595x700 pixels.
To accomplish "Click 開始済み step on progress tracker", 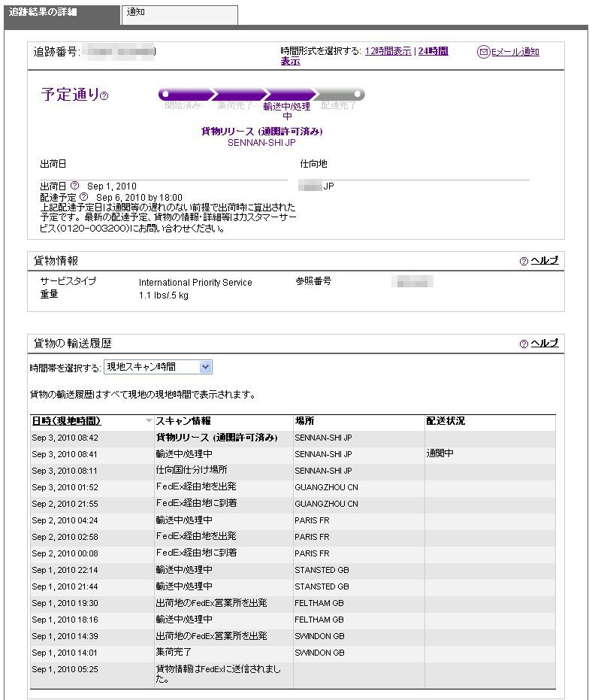I will [183, 106].
